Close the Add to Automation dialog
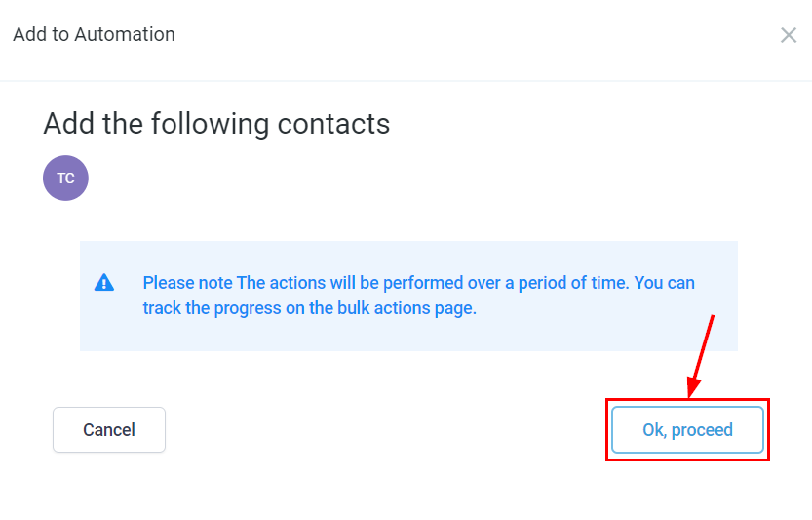 (789, 35)
